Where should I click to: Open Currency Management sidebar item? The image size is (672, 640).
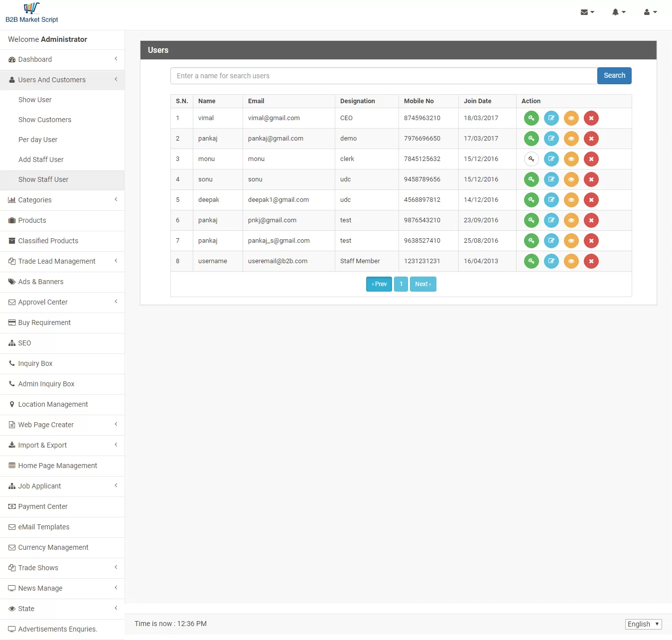tap(62, 547)
